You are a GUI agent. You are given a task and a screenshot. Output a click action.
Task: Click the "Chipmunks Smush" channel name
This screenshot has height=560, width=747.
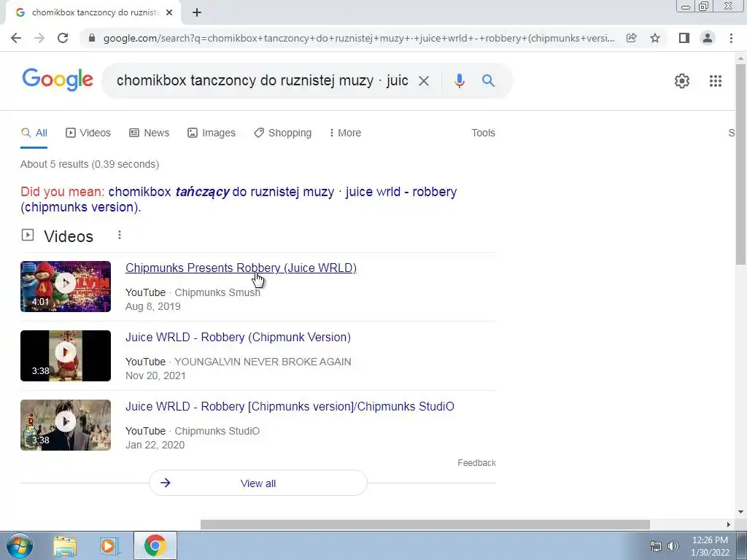[x=217, y=292]
